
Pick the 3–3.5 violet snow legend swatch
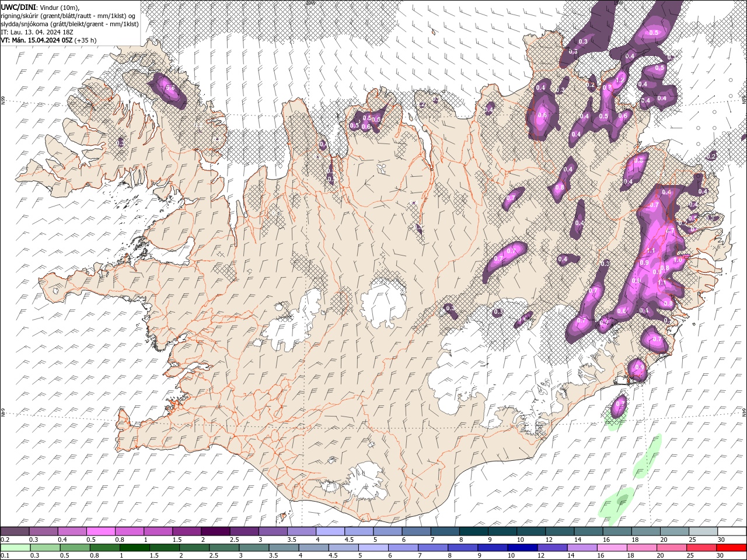point(273,531)
